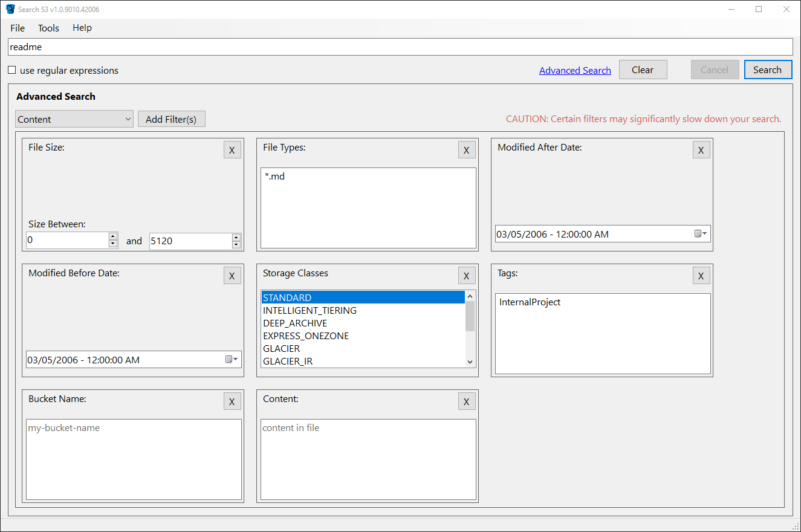Click storage classes list scroll-up arrow

(x=470, y=296)
